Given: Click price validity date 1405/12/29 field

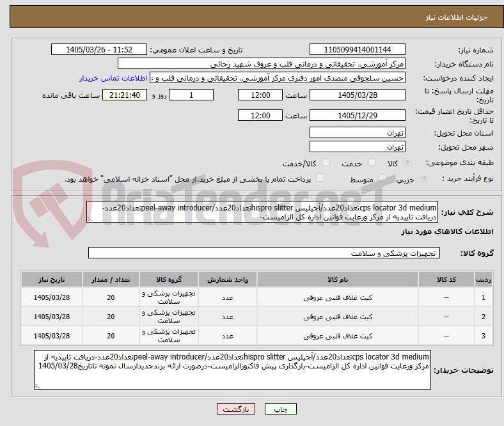Looking at the screenshot, I should (x=357, y=115).
